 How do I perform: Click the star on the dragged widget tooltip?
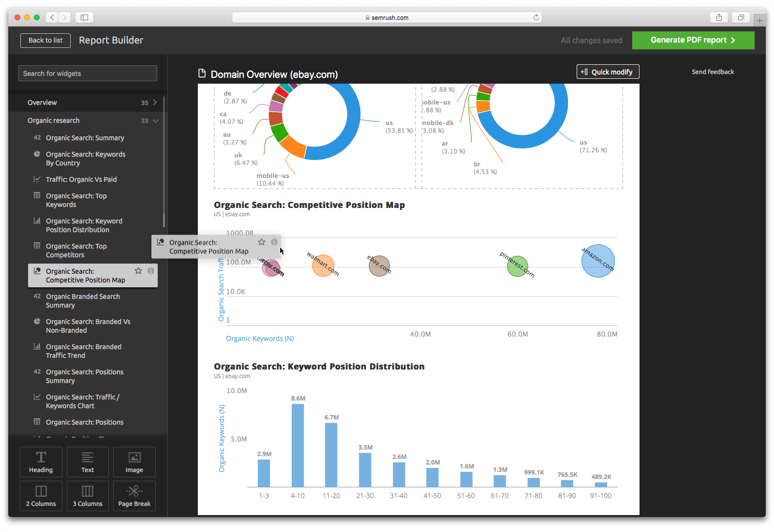point(262,242)
